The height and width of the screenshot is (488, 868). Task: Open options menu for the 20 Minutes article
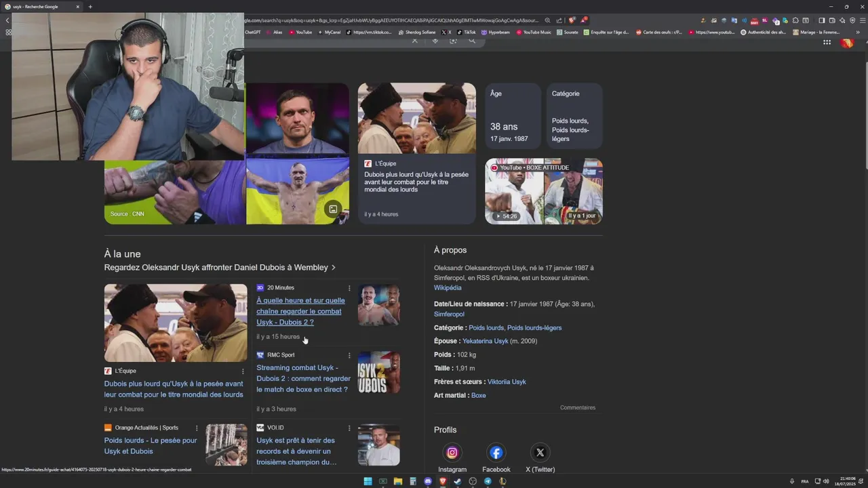[x=349, y=288]
